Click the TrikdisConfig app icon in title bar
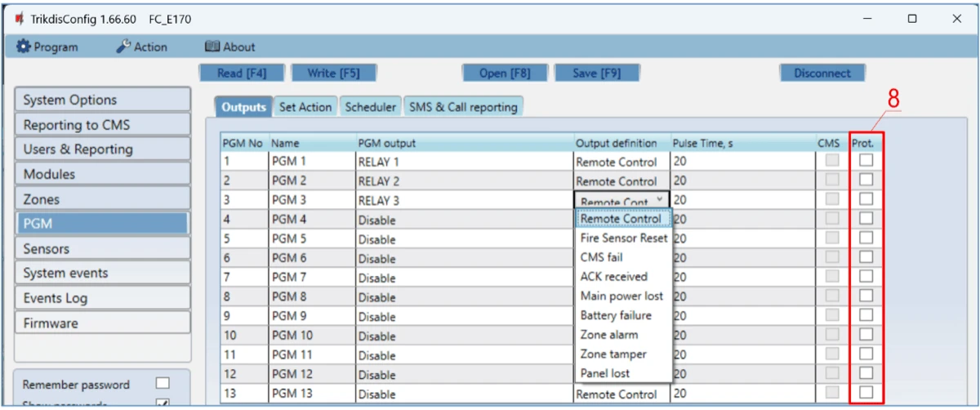Screen dimensions: 980x410 click(19, 18)
